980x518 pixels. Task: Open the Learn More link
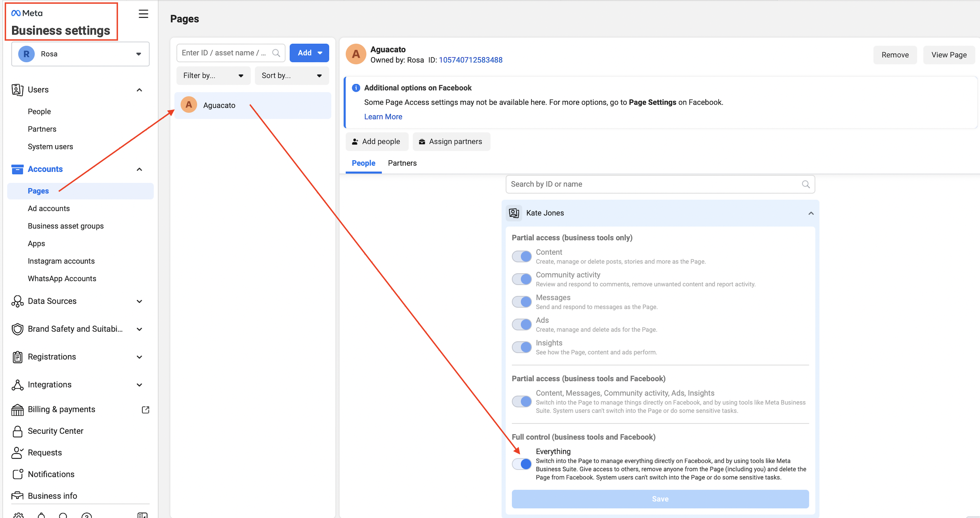(x=383, y=117)
